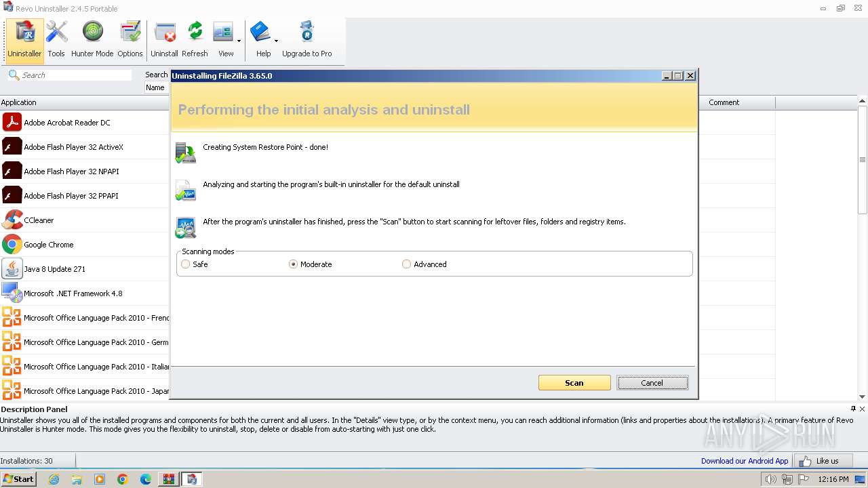This screenshot has width=868, height=488.
Task: Launch Internet Explorer from taskbar
Action: pos(54,479)
